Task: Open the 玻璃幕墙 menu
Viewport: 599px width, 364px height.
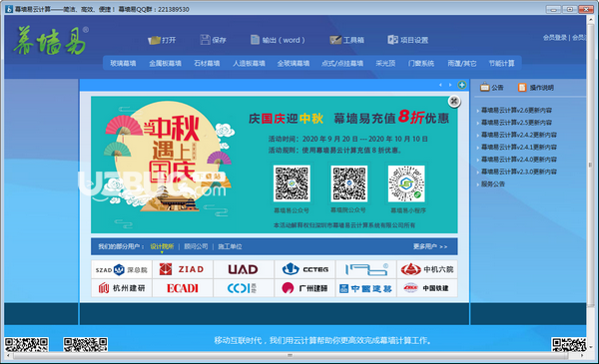Action: (x=123, y=63)
